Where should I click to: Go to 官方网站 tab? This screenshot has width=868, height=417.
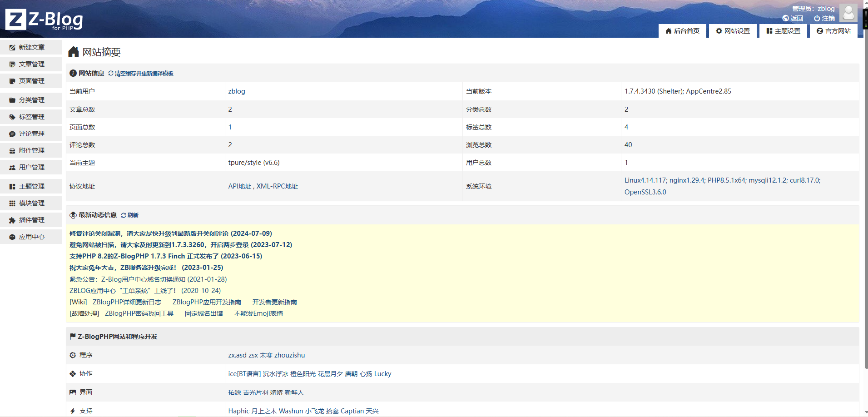pyautogui.click(x=833, y=31)
